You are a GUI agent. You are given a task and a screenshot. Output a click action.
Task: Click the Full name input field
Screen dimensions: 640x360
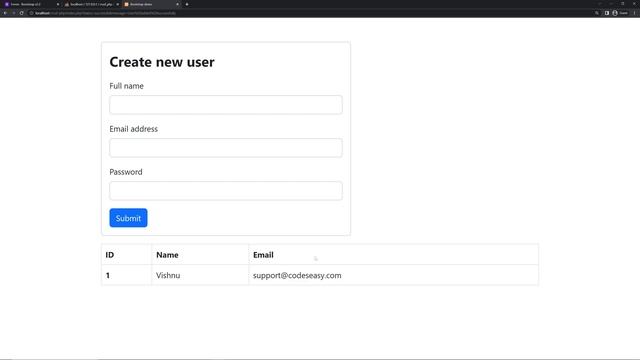point(226,105)
